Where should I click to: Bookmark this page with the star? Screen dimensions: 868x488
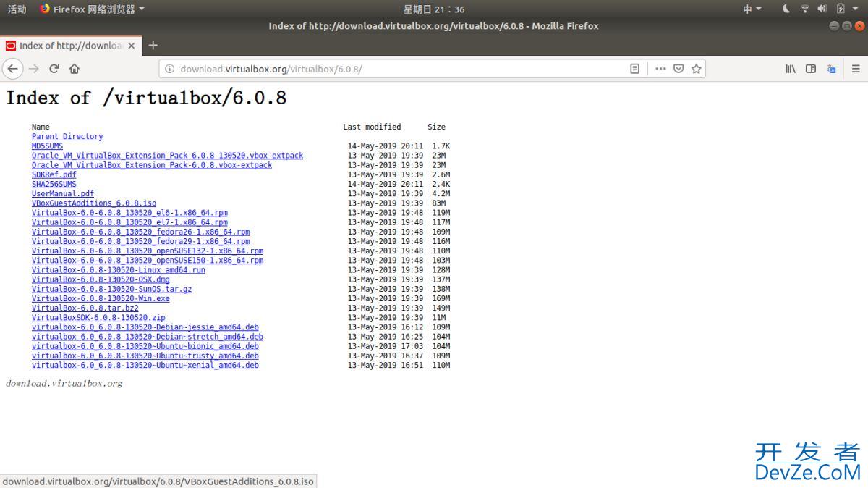[x=696, y=69]
